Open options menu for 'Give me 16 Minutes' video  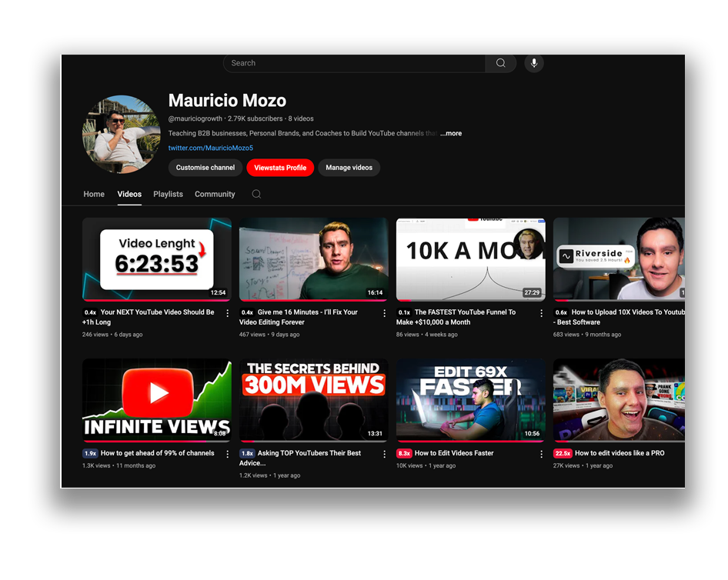[385, 313]
